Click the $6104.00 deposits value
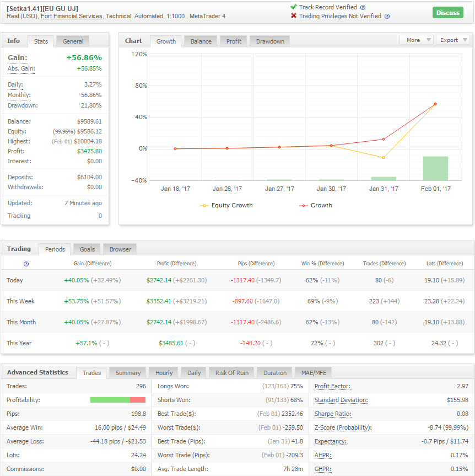Screen dimensions: 475x476 coord(89,177)
